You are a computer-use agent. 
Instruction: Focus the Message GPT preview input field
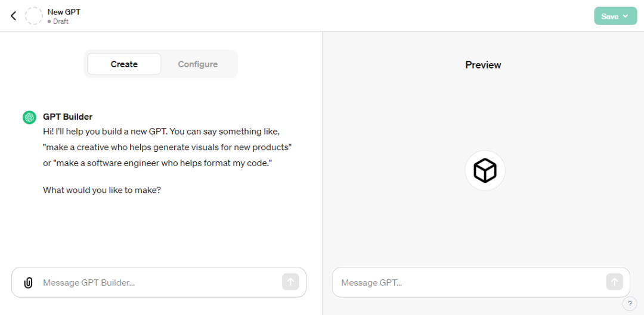(x=468, y=283)
